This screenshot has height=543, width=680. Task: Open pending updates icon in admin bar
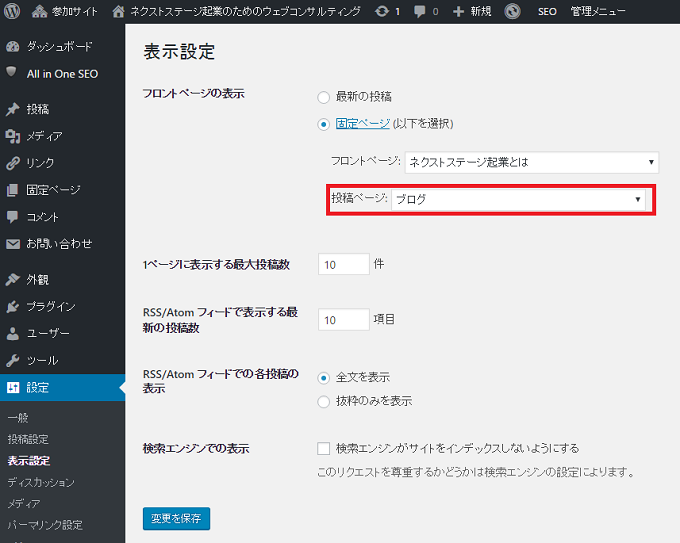382,12
